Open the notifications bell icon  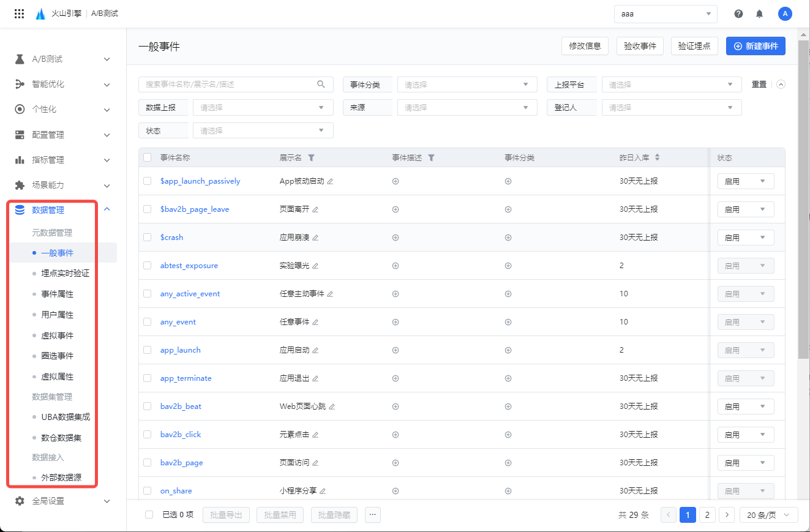tap(759, 13)
